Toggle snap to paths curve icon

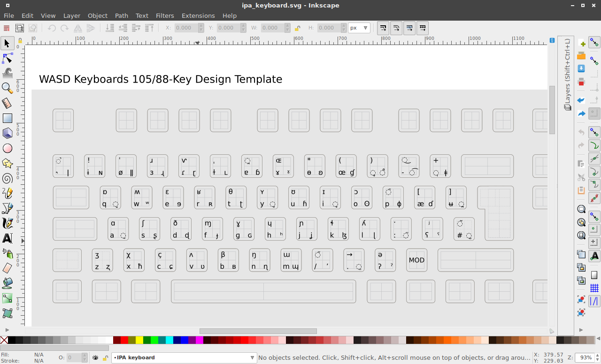[594, 145]
